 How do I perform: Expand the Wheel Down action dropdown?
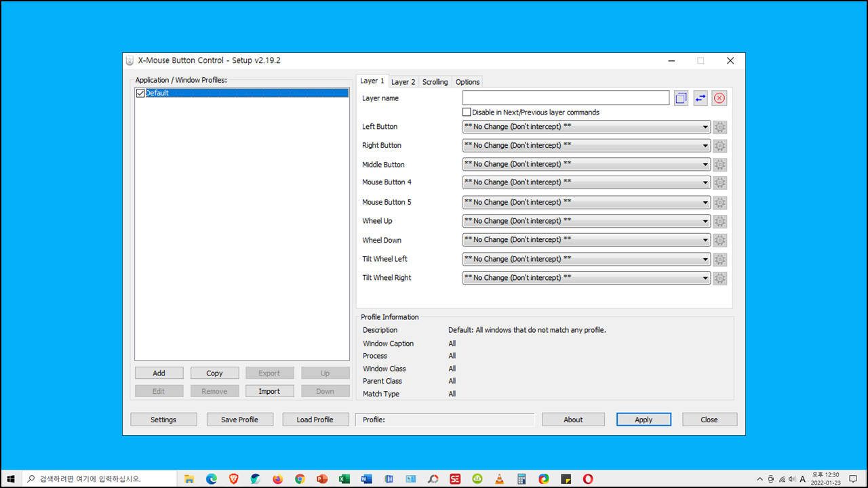(586, 240)
